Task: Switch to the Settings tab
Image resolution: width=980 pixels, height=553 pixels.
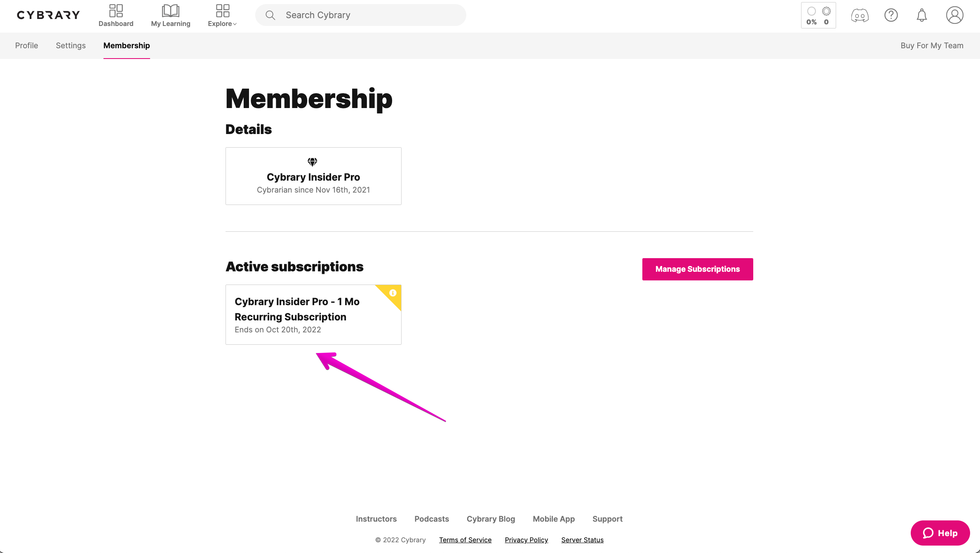Action: tap(71, 45)
